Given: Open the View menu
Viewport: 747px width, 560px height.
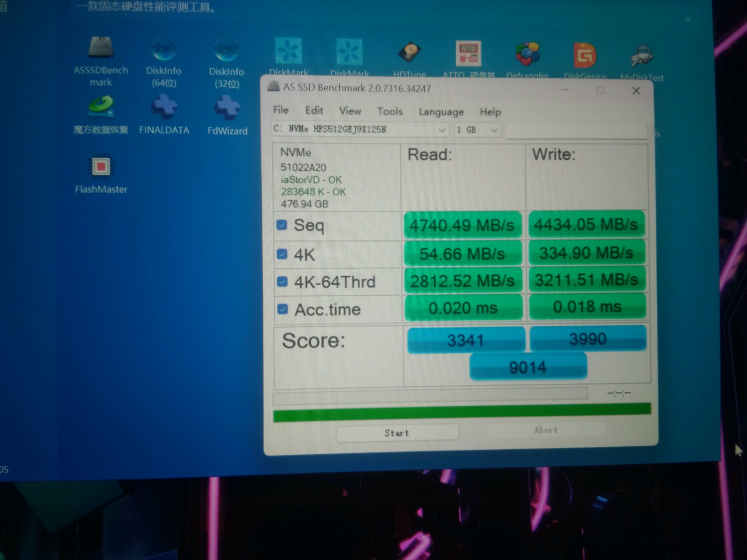Looking at the screenshot, I should point(350,111).
